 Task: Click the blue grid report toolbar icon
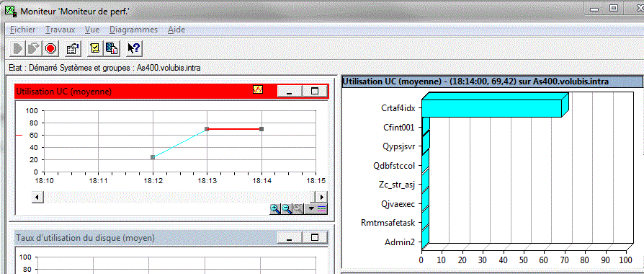coord(112,48)
